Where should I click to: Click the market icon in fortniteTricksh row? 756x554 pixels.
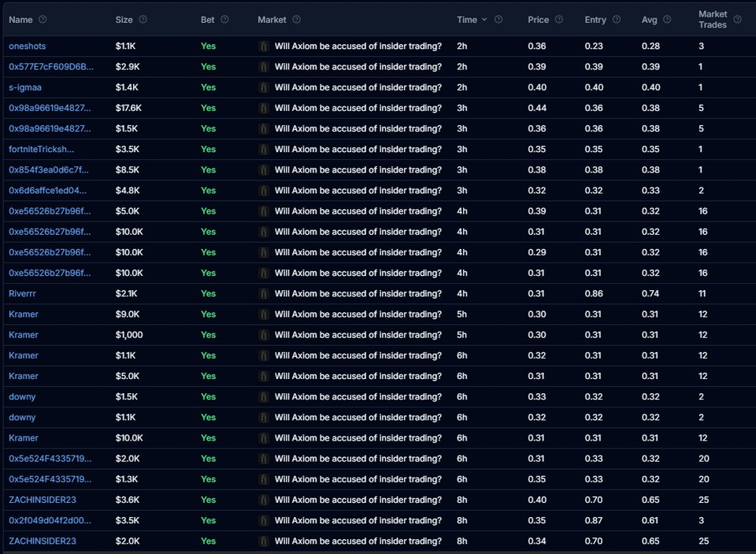point(264,150)
